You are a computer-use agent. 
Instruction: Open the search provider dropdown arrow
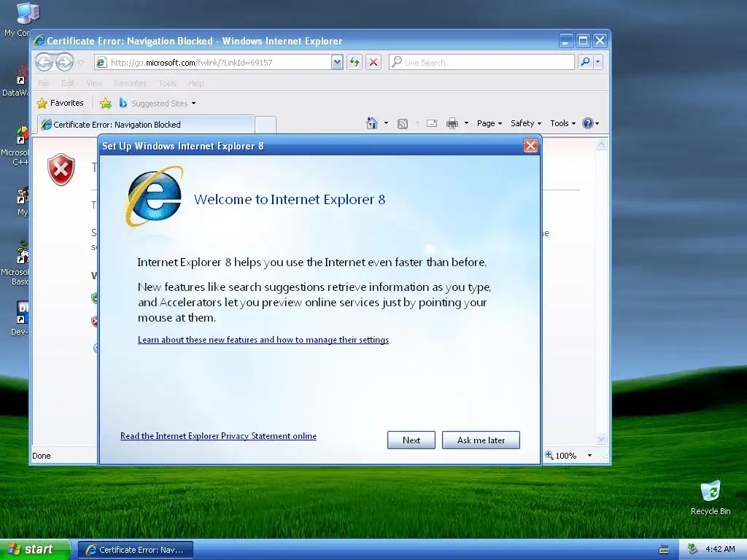[598, 62]
